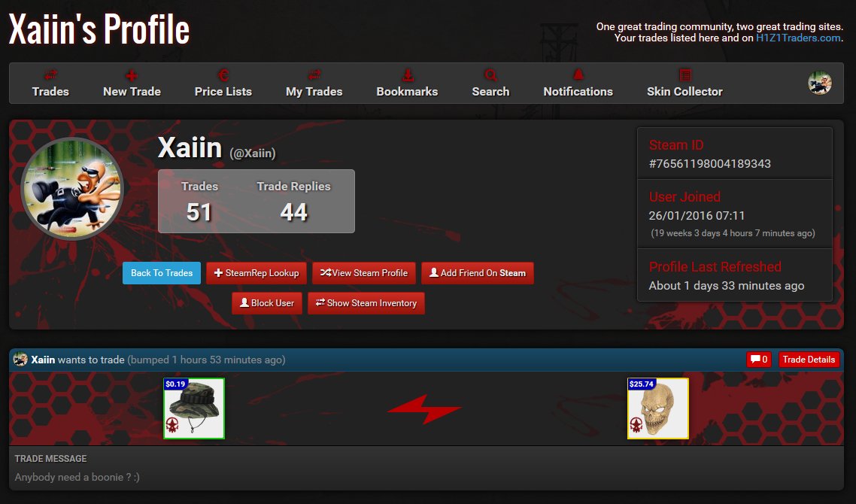856x504 pixels.
Task: Click the Trades count 51
Action: pyautogui.click(x=199, y=212)
